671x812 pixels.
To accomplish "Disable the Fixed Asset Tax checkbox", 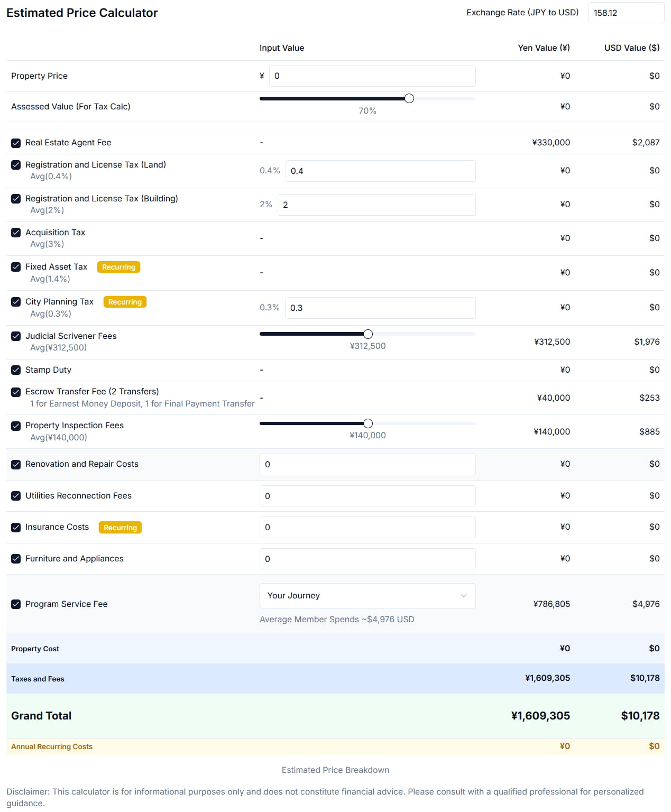I will click(x=16, y=267).
